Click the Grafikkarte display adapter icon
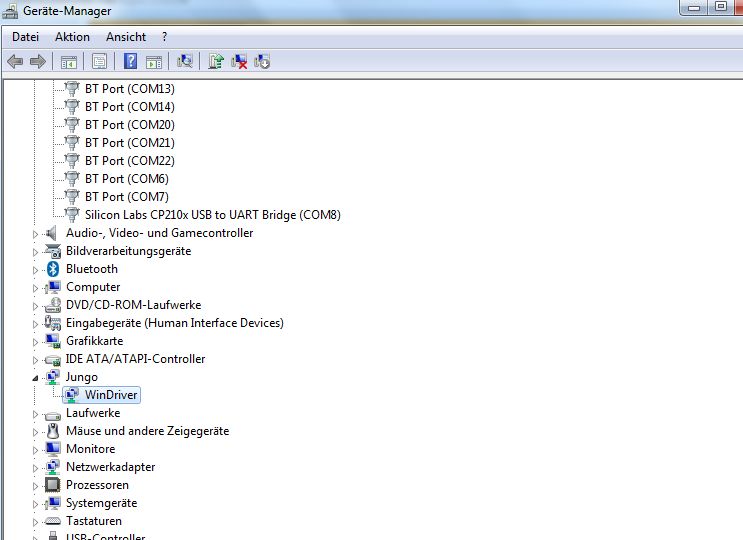 click(53, 341)
